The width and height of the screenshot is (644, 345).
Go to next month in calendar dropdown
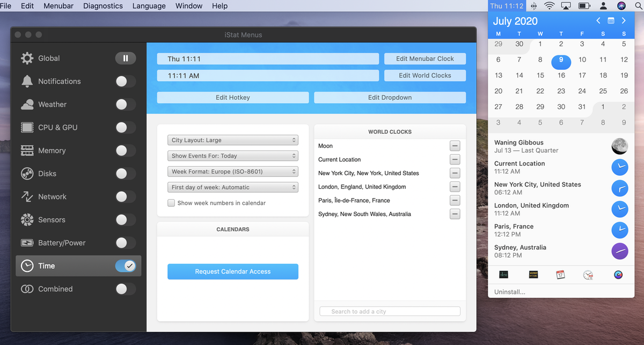[x=624, y=21]
